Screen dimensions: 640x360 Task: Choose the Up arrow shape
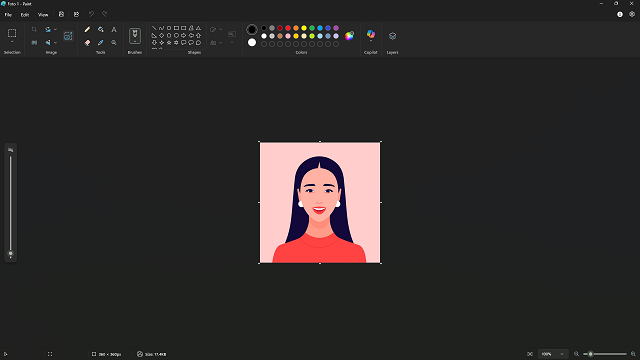coord(198,36)
